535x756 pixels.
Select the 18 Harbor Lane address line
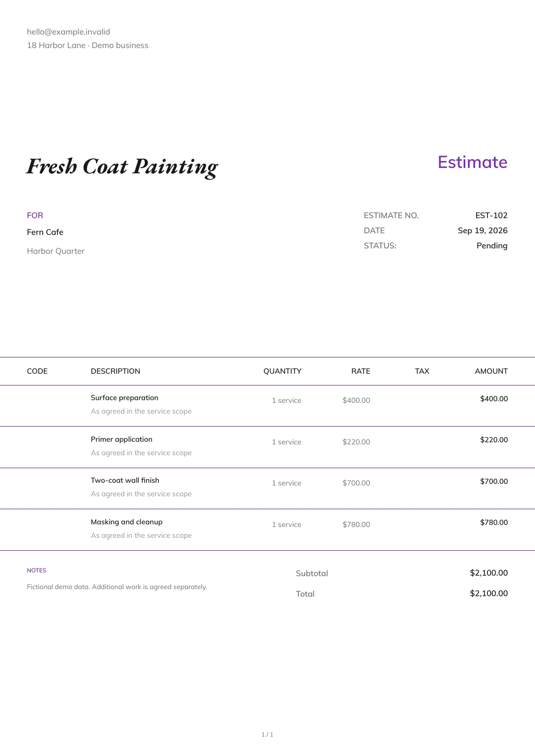[x=88, y=45]
